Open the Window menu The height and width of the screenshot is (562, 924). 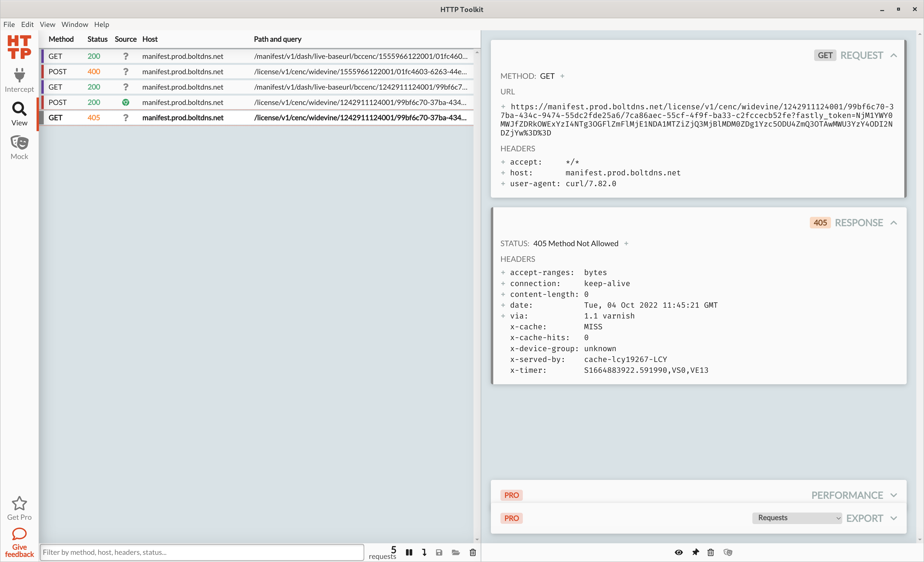(75, 24)
